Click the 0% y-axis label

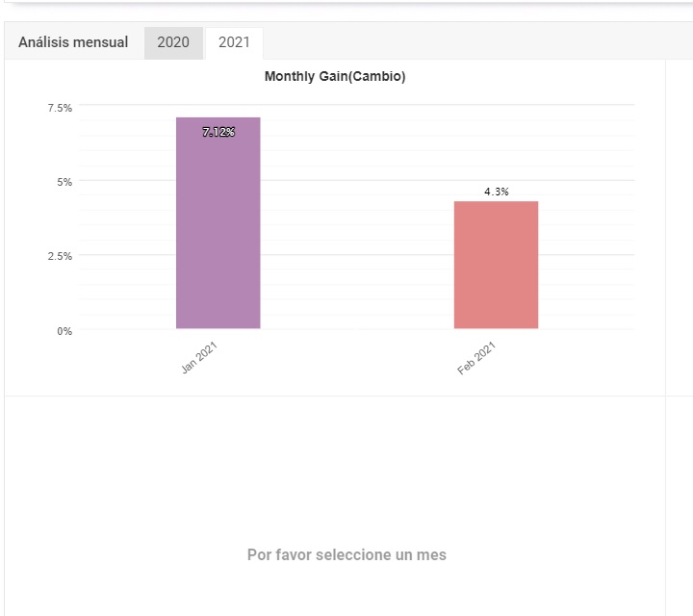point(64,331)
